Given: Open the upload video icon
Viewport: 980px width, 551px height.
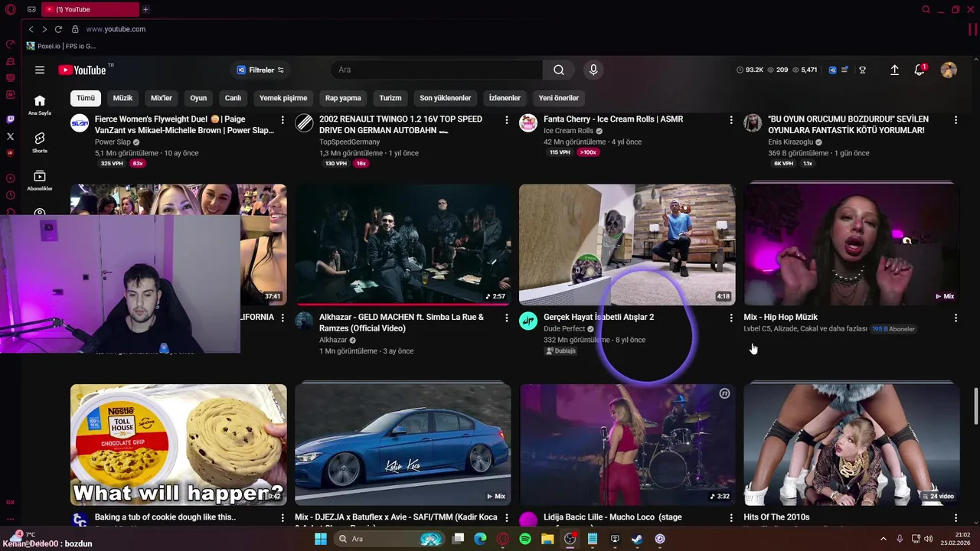Looking at the screenshot, I should 894,70.
